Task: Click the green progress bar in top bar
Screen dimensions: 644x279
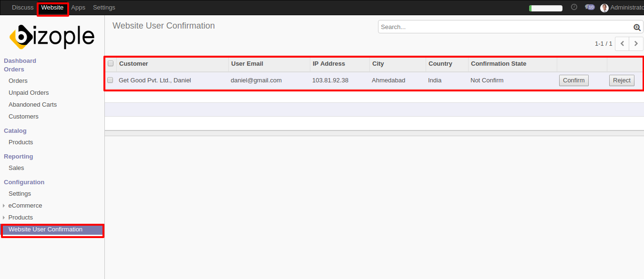Action: (546, 8)
